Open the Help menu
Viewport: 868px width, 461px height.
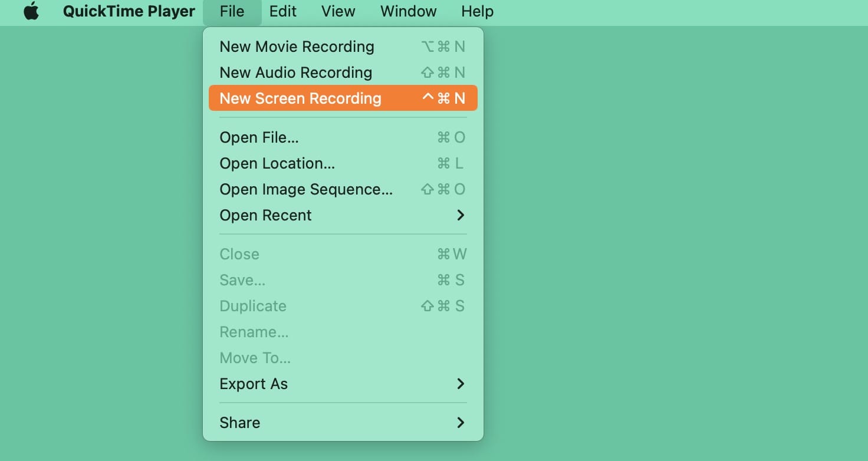(x=477, y=12)
